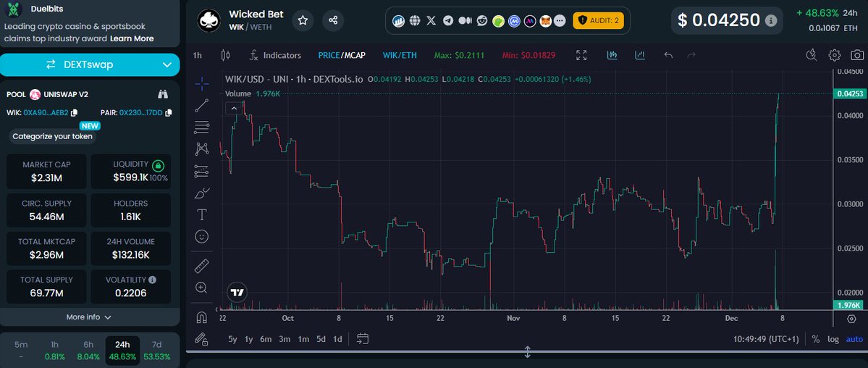This screenshot has height=368, width=868.
Task: Copy the PAIR address
Action: 168,112
